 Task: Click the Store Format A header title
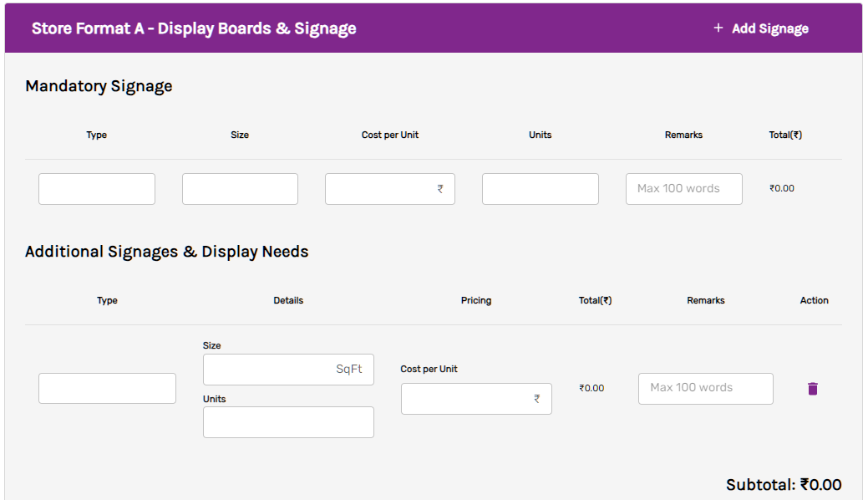[194, 28]
